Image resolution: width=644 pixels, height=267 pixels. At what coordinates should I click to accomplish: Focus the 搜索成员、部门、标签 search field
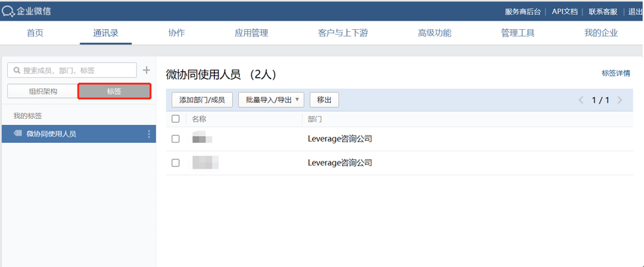pos(72,70)
